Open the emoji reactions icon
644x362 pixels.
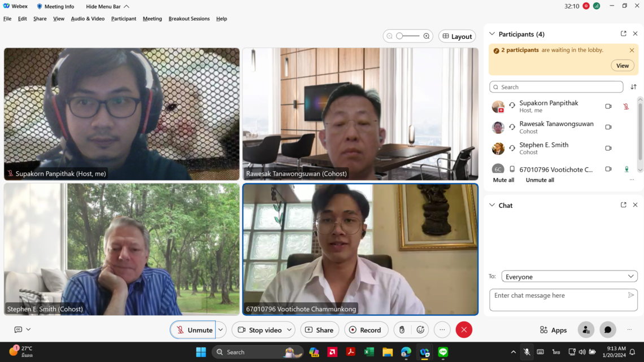tap(420, 330)
